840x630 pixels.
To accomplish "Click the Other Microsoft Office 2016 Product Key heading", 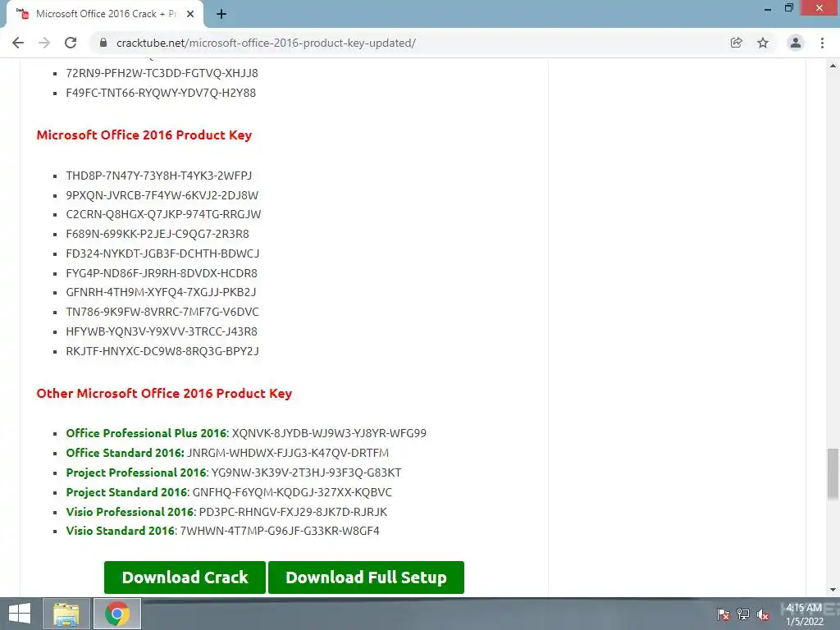I will coord(164,393).
